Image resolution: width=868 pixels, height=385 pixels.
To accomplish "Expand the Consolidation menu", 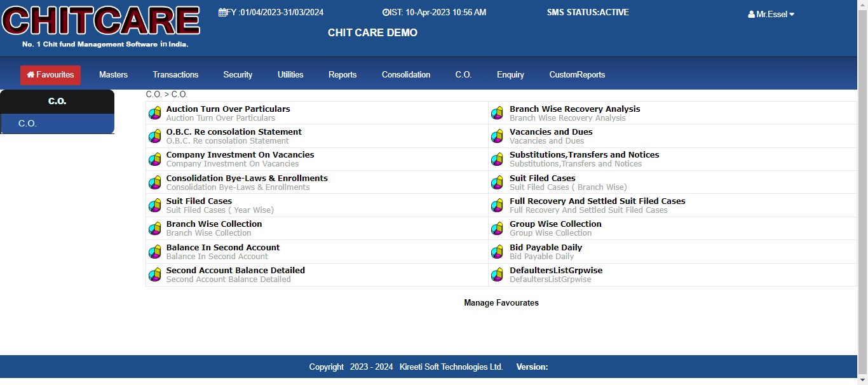I will tap(405, 75).
